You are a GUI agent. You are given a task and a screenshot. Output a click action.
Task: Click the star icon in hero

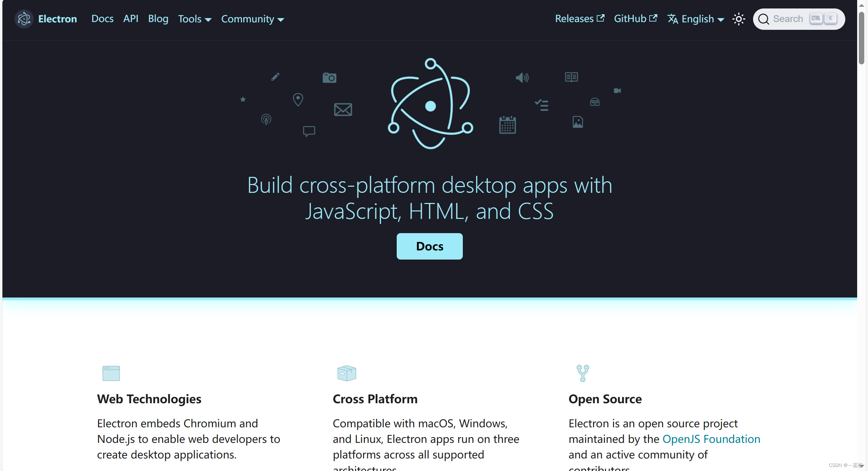[243, 99]
